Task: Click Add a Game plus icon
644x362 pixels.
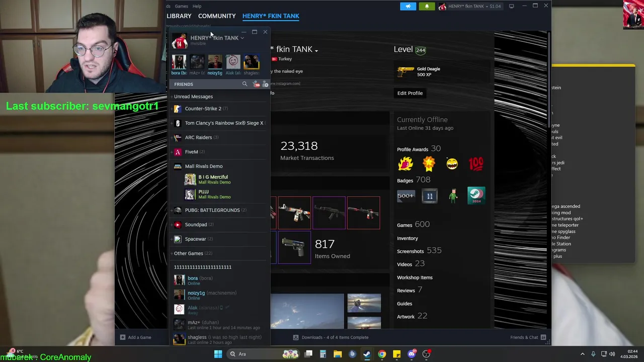Action: (123, 337)
